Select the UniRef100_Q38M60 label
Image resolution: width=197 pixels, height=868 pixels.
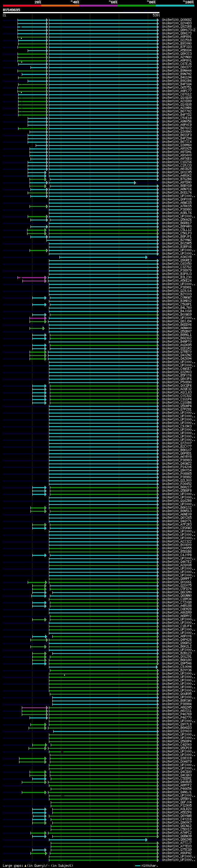click(x=177, y=145)
